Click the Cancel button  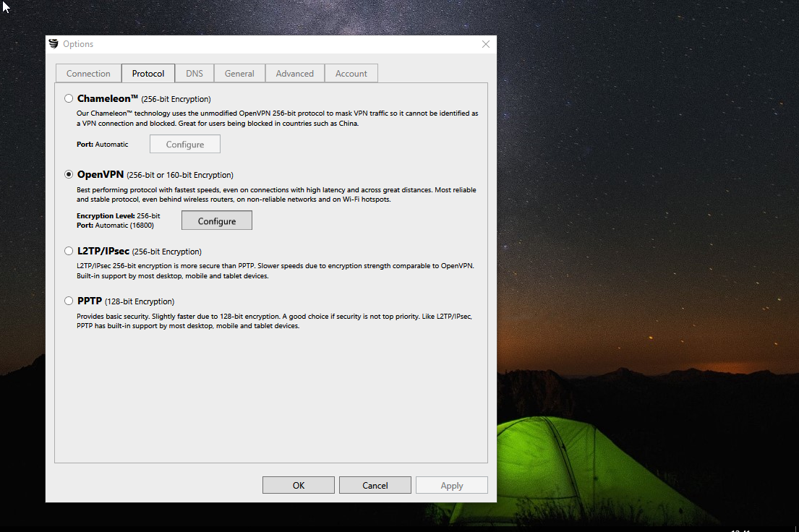[x=375, y=485]
